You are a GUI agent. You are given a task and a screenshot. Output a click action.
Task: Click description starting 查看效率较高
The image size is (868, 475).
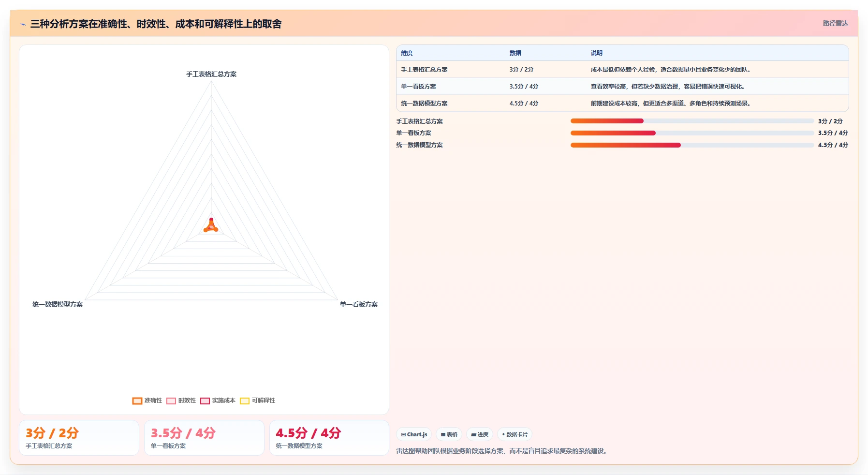[668, 87]
